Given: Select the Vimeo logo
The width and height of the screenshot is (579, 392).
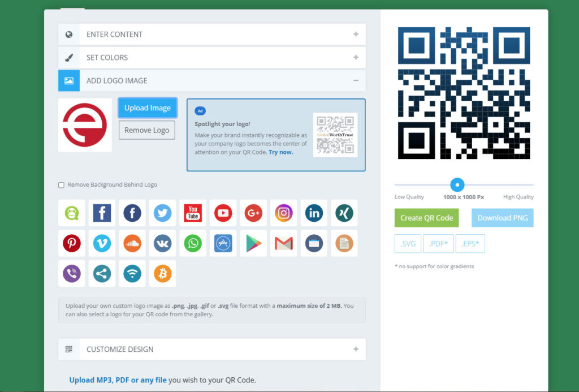Looking at the screenshot, I should pyautogui.click(x=102, y=243).
